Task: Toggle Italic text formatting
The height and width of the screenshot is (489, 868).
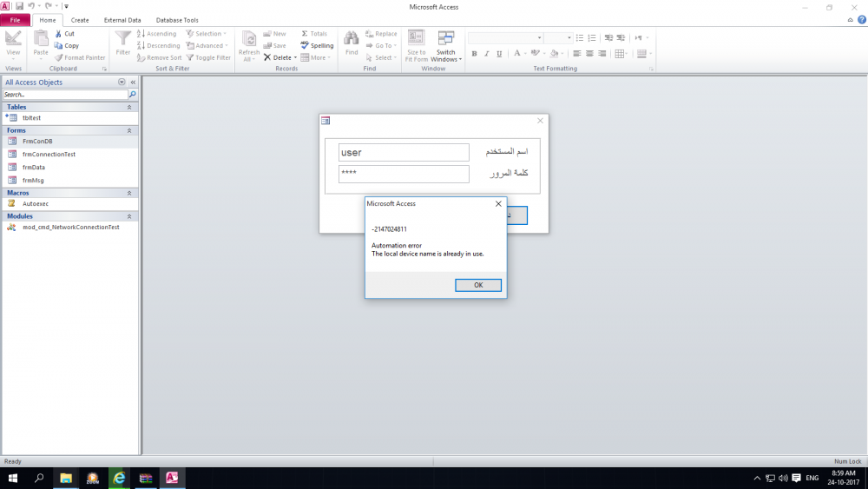Action: [x=487, y=54]
